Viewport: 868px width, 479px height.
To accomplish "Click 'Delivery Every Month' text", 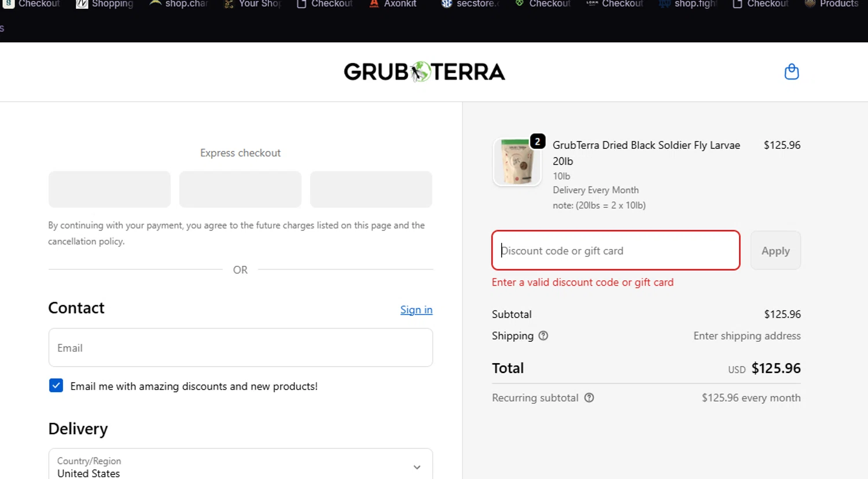I will click(595, 190).
